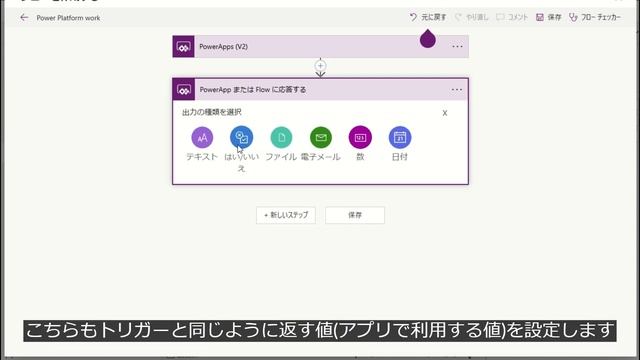
Task: Click the 元に戻す undo button
Action: tap(428, 17)
